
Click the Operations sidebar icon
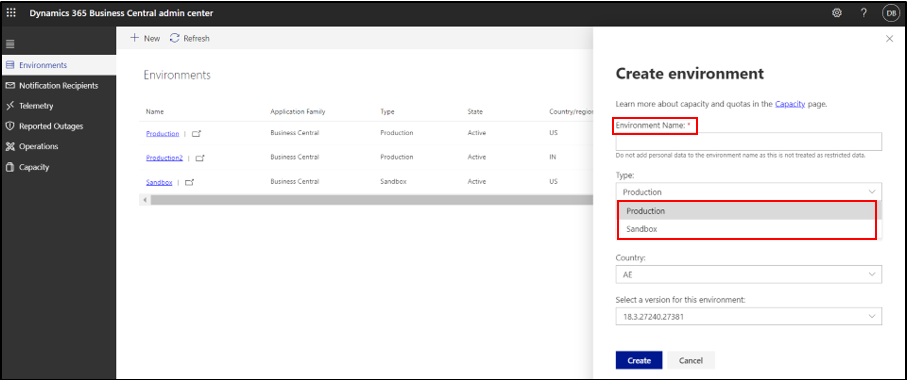point(10,146)
